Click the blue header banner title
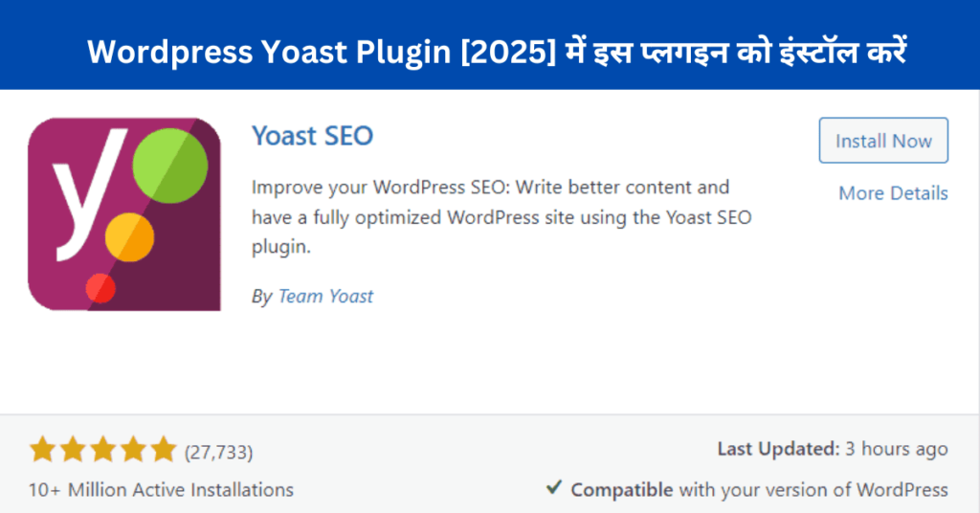The image size is (980, 513). tap(497, 53)
